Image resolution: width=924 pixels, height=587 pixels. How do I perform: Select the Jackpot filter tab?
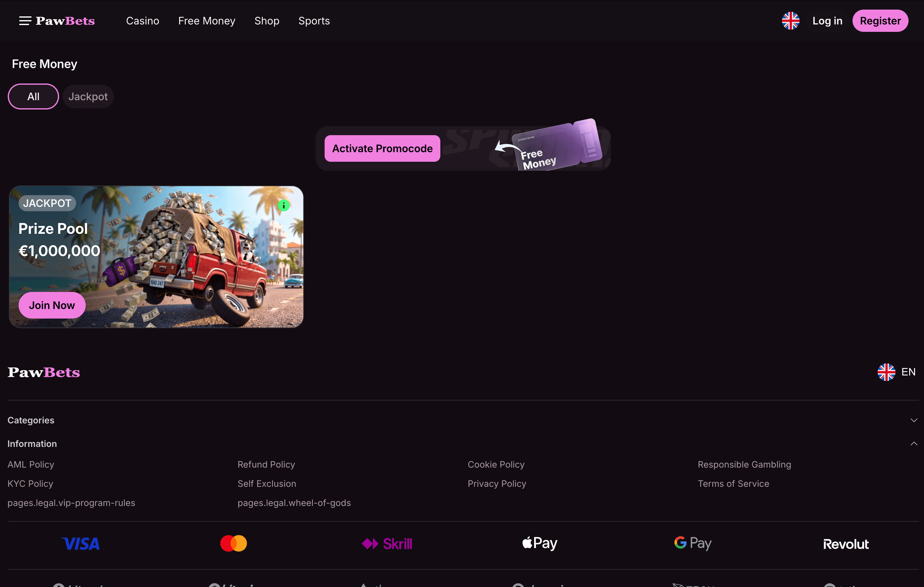88,96
